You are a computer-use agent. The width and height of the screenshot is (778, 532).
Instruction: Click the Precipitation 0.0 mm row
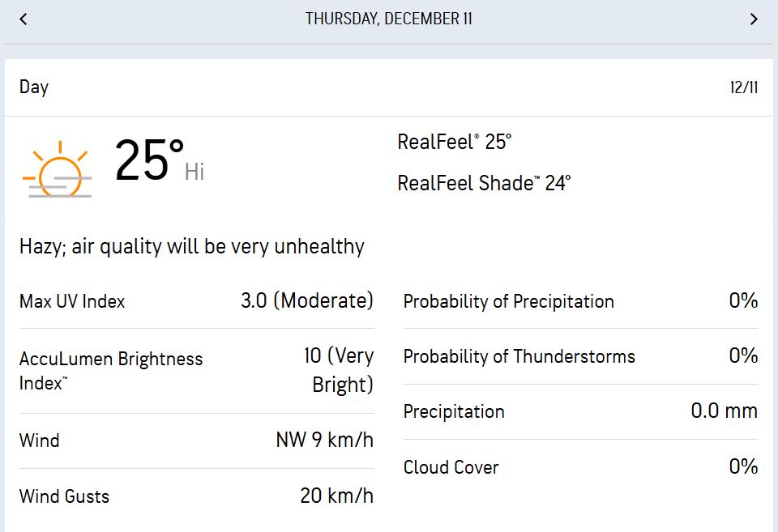click(x=580, y=411)
